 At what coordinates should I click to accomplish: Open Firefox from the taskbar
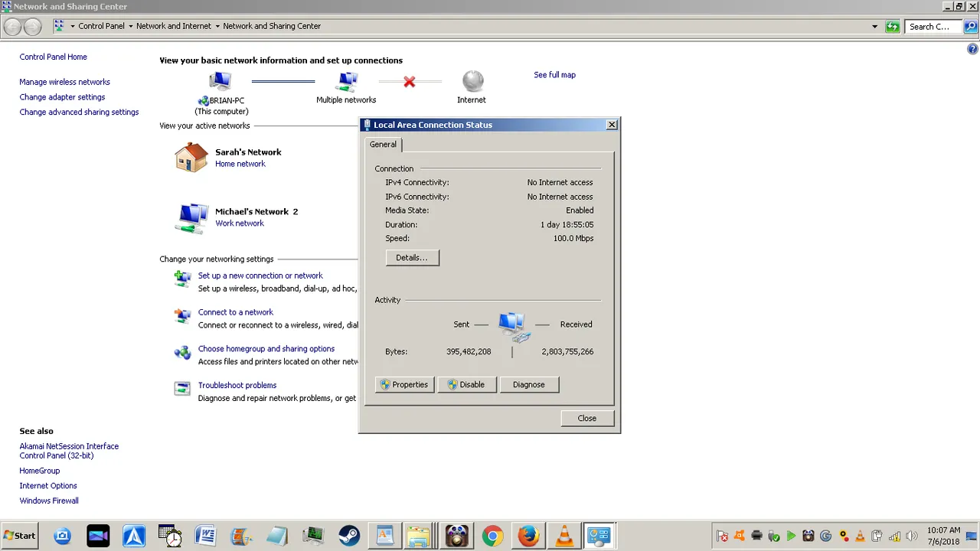point(528,536)
